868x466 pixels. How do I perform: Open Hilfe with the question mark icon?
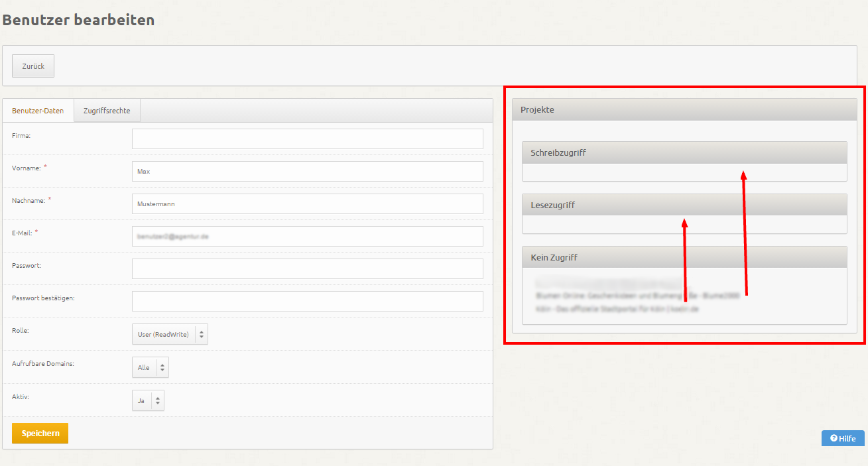843,438
